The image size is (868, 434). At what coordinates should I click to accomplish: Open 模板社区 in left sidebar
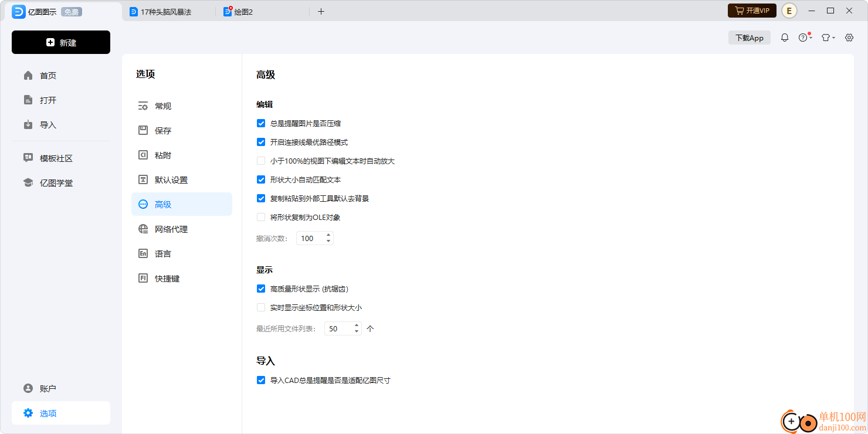click(61, 158)
